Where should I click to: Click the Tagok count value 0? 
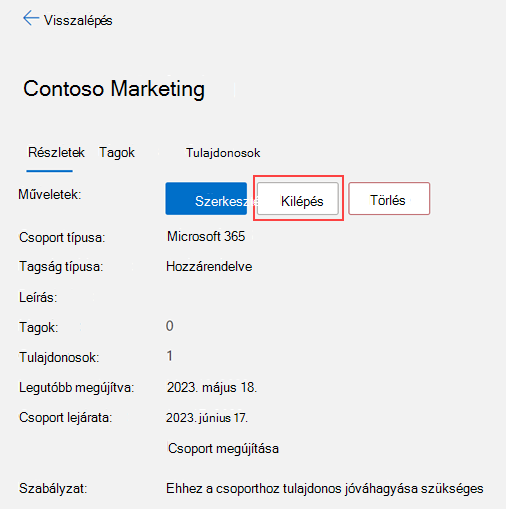click(x=170, y=326)
